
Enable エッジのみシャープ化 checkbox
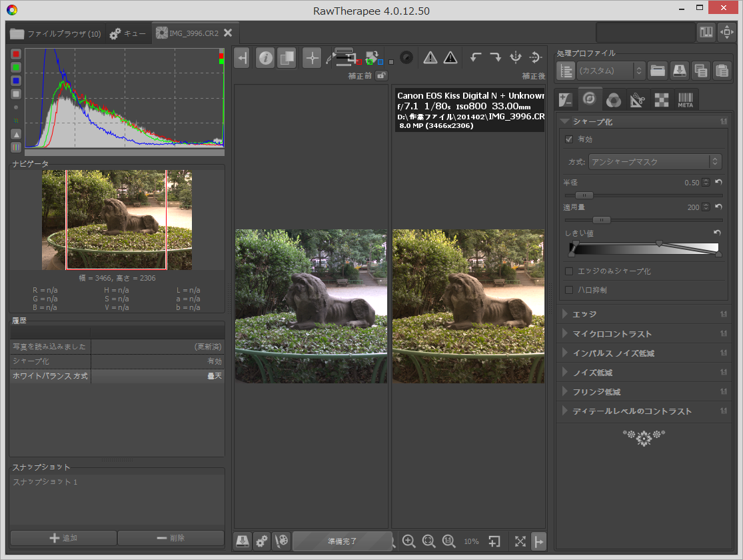568,271
